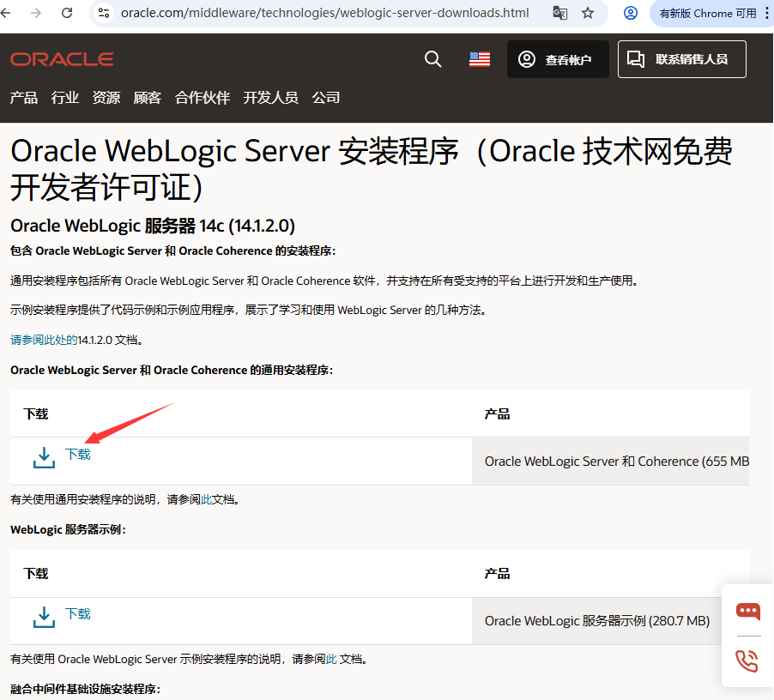Open the 产品 navigation menu
This screenshot has height=700, width=774.
tap(24, 98)
